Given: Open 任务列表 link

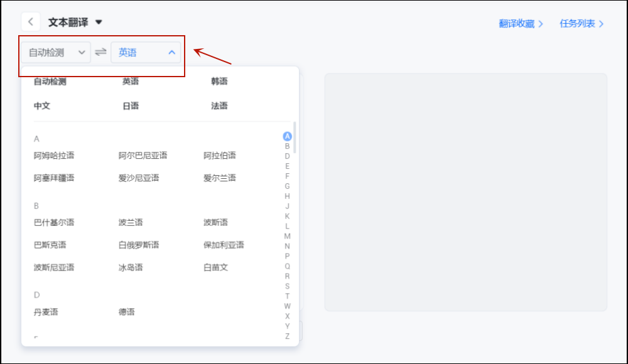Looking at the screenshot, I should pyautogui.click(x=582, y=24).
